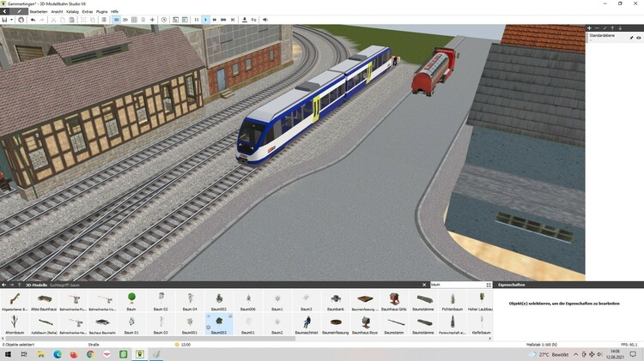Open the Plugins menu

(101, 11)
